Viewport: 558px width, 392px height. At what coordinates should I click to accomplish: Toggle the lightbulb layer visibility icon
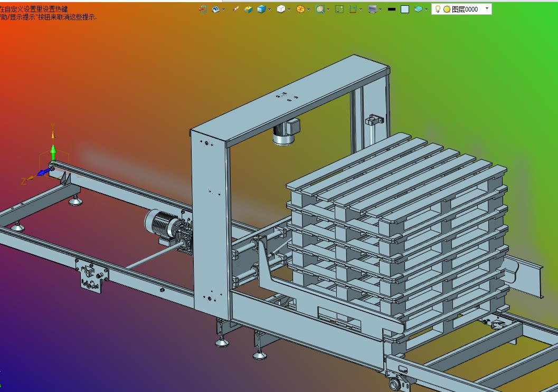coord(438,9)
